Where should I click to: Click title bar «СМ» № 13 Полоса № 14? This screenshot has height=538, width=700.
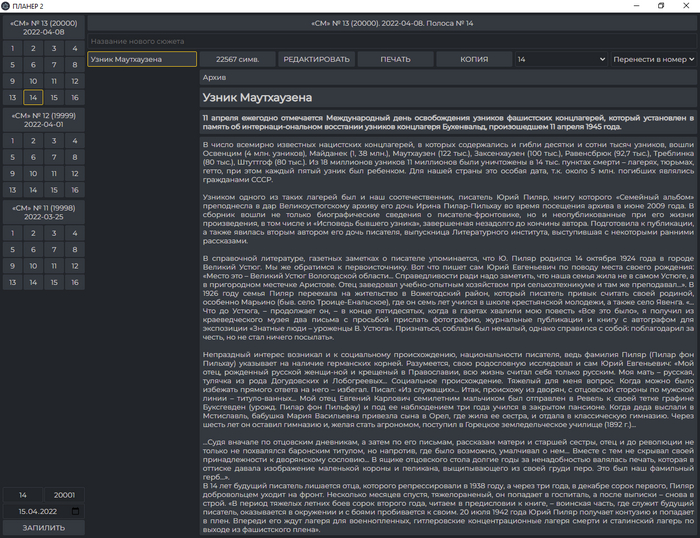click(x=392, y=23)
